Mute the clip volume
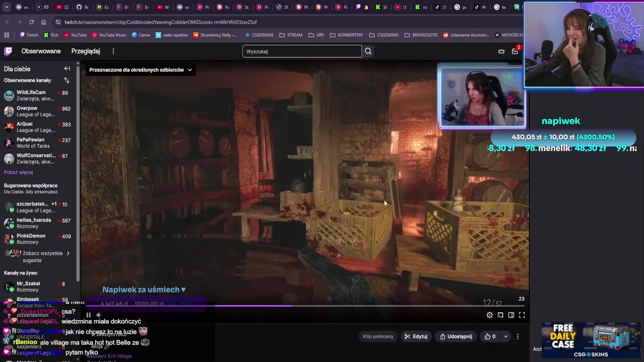 pyautogui.click(x=99, y=315)
